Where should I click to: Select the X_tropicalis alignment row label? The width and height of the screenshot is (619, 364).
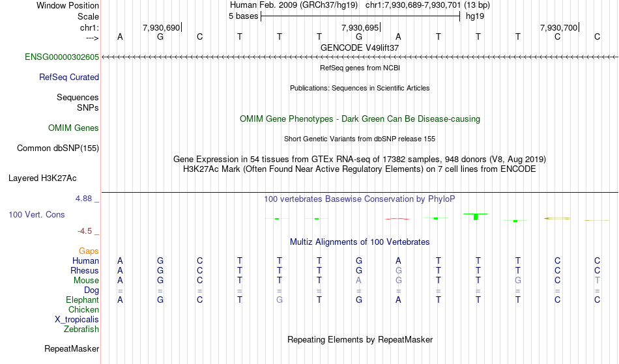(x=77, y=320)
